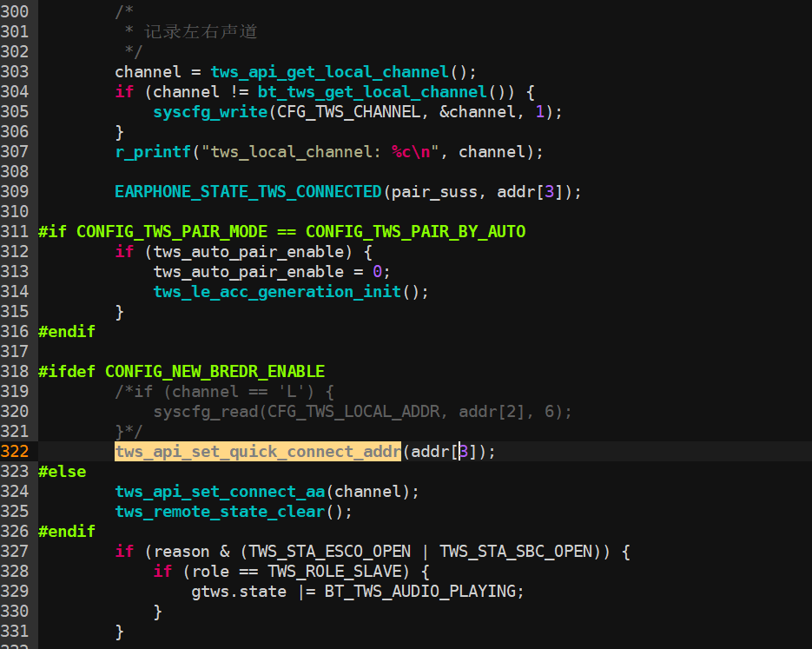Click the r_printf function name
The width and height of the screenshot is (812, 649).
[153, 152]
